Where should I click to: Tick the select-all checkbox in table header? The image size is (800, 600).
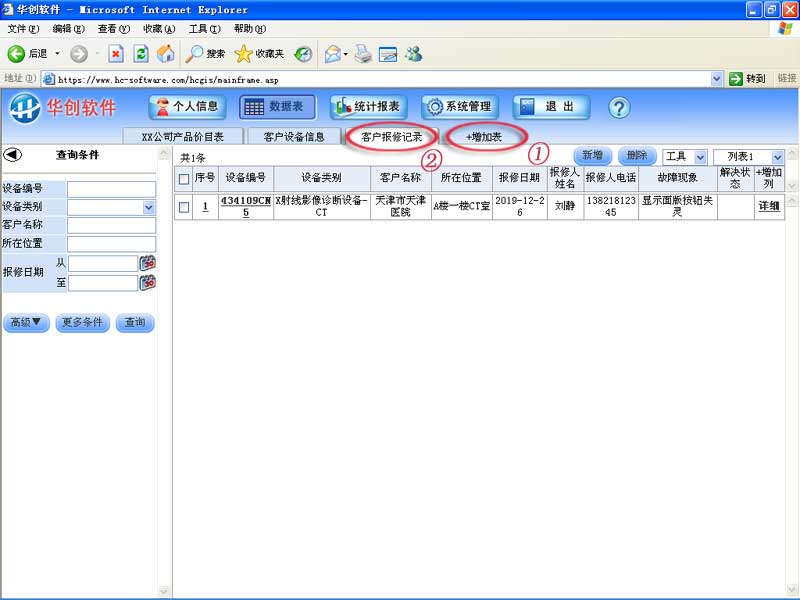[x=184, y=179]
